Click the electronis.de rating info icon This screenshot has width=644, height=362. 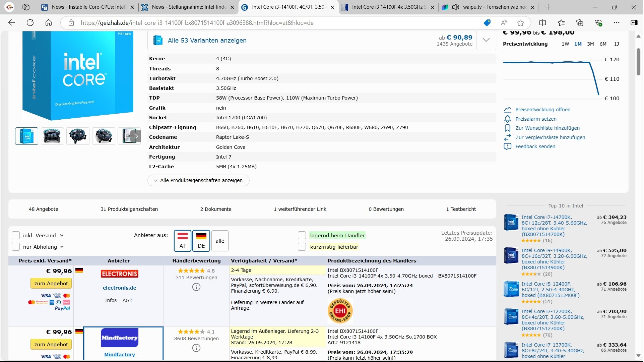[x=196, y=287]
